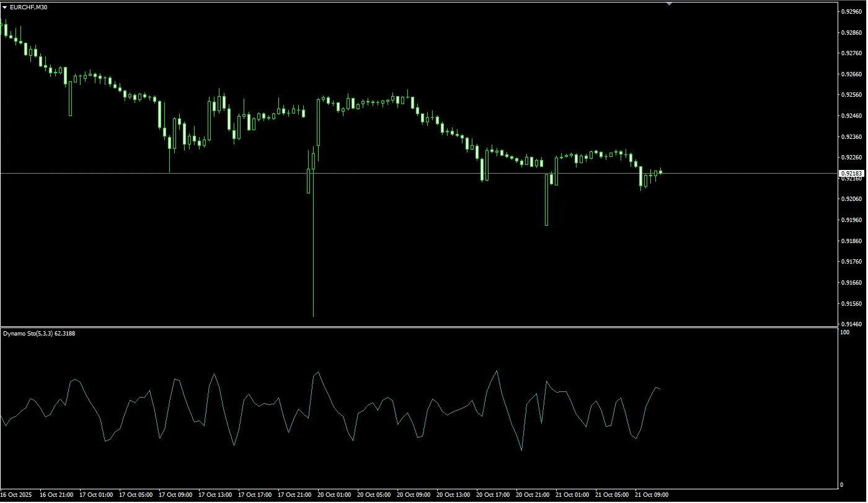Click the 0.91960 price axis label
Viewport: 868px width, 503px height.
851,220
